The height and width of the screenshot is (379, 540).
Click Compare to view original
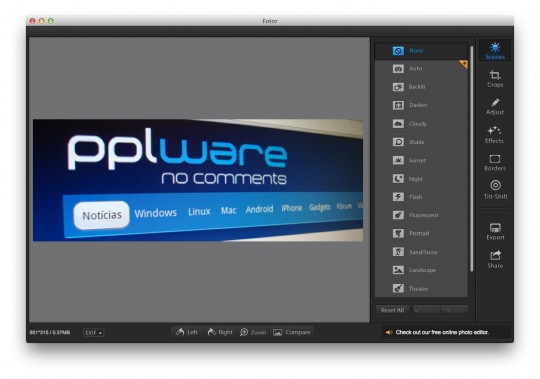292,332
